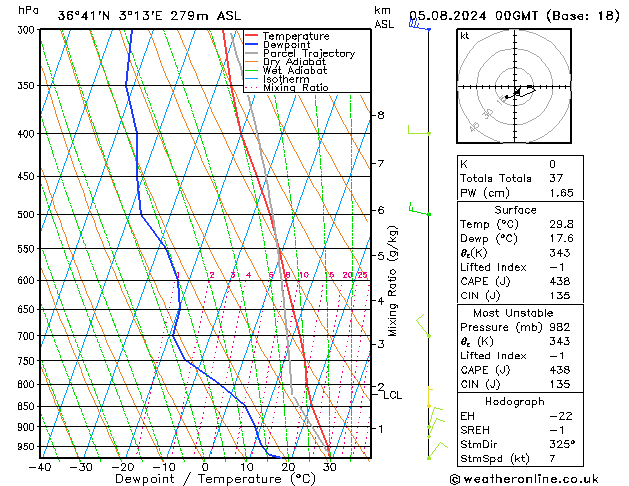Click the LCL level marker
This screenshot has height=486, width=629.
pos(392,395)
